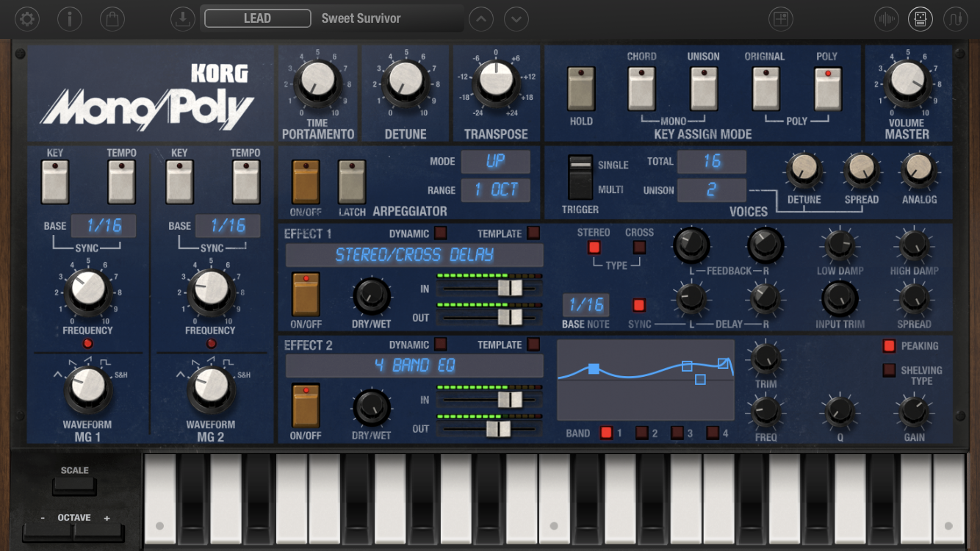
Task: Toggle arpeggiator ON/OFF switch
Action: click(x=306, y=182)
